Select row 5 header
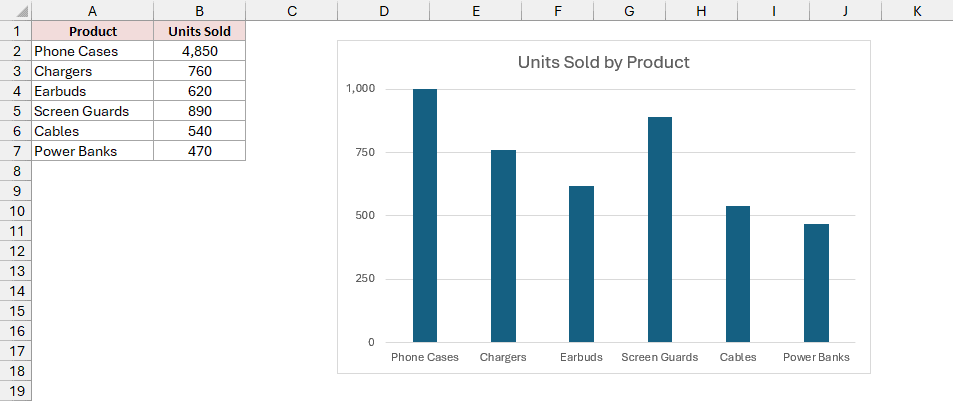 [x=16, y=111]
